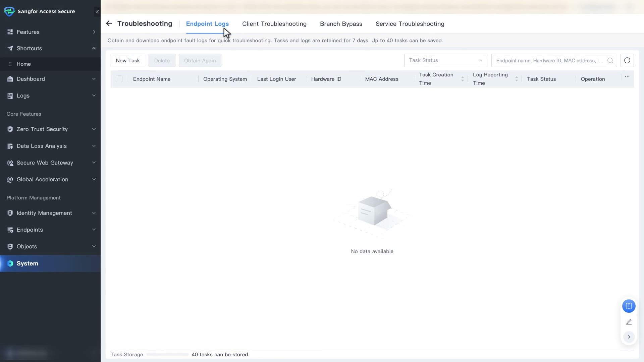This screenshot has width=644, height=362.
Task: Open the blue help book icon
Action: pyautogui.click(x=629, y=306)
